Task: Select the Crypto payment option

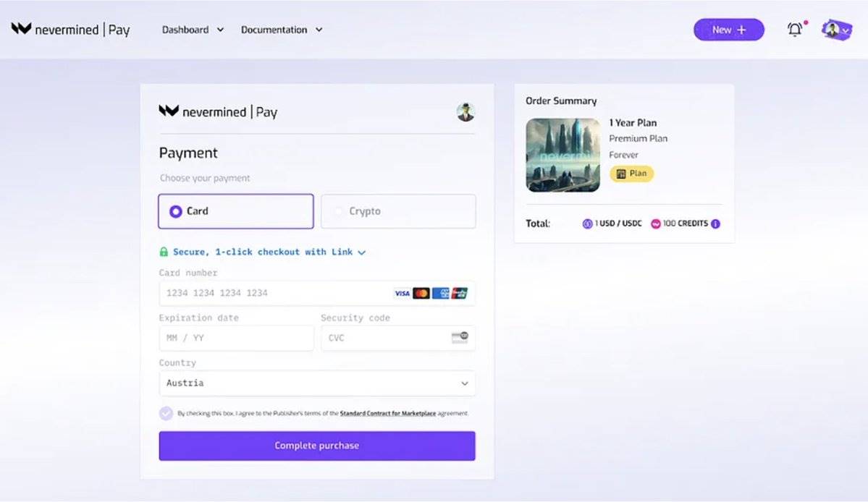Action: point(398,211)
